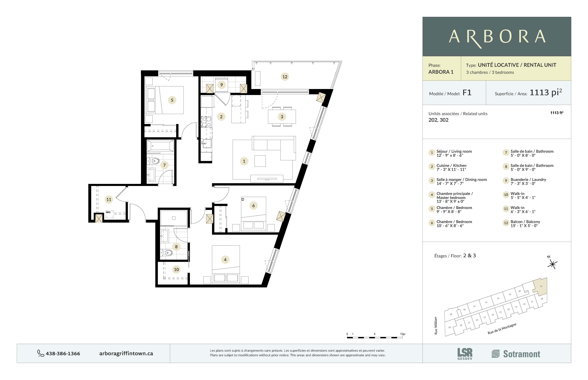Viewport: 588px width, 380px height.
Task: Click the Walk-in entry sized 6' - 3" X 6' - 1"
Action: pyautogui.click(x=523, y=209)
